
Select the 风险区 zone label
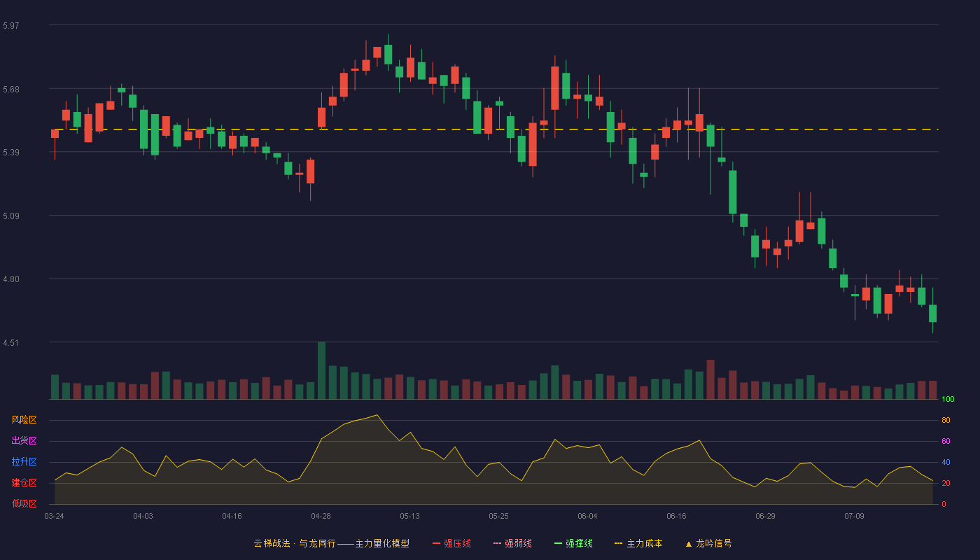pos(24,420)
